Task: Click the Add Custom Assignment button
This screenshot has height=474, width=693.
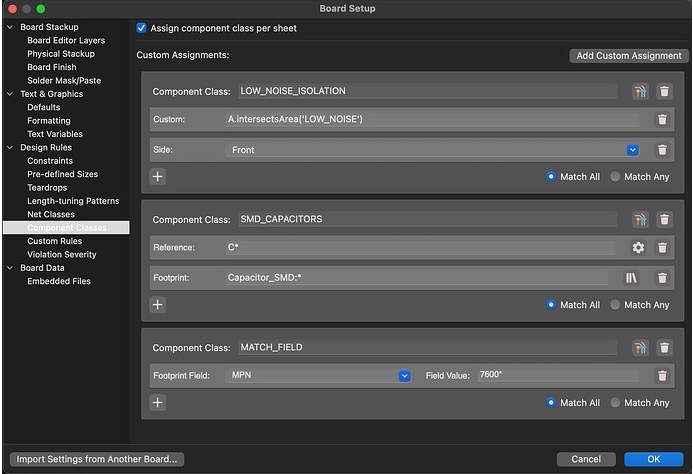Action: point(628,56)
